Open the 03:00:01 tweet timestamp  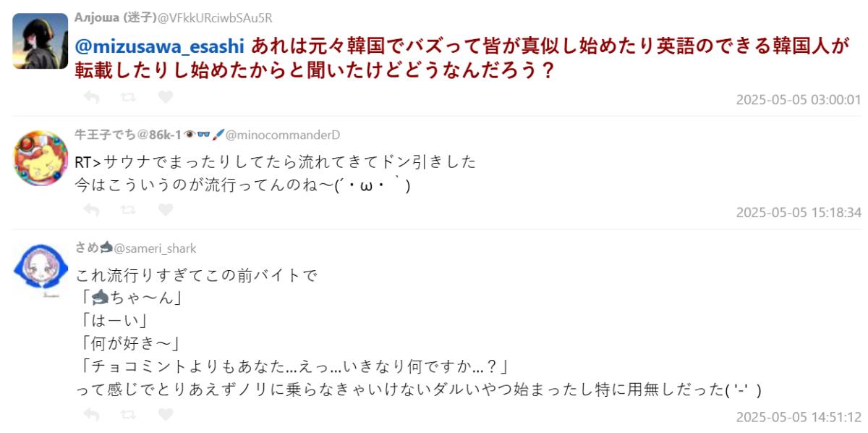[798, 100]
